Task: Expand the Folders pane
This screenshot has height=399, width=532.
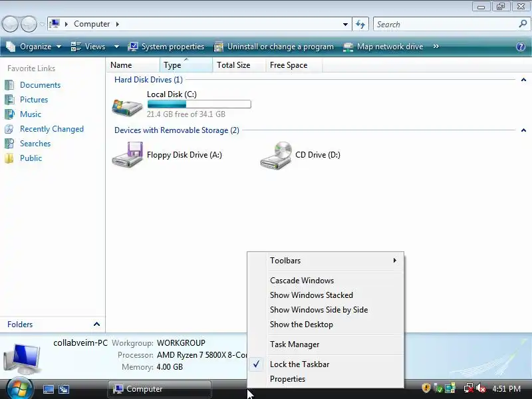Action: pyautogui.click(x=96, y=324)
